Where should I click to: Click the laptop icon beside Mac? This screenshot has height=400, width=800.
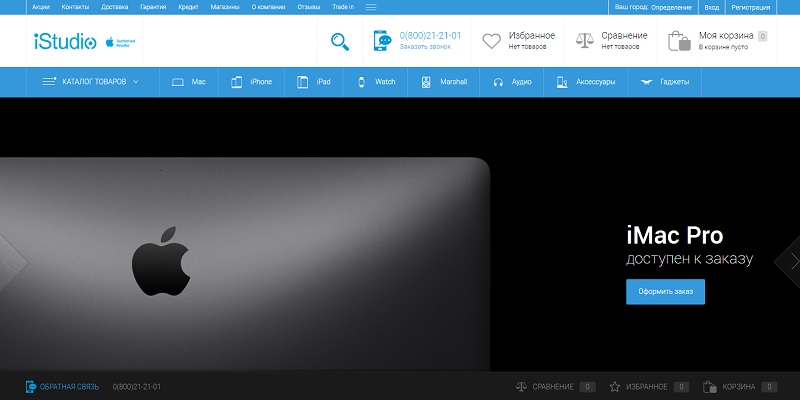[x=178, y=82]
